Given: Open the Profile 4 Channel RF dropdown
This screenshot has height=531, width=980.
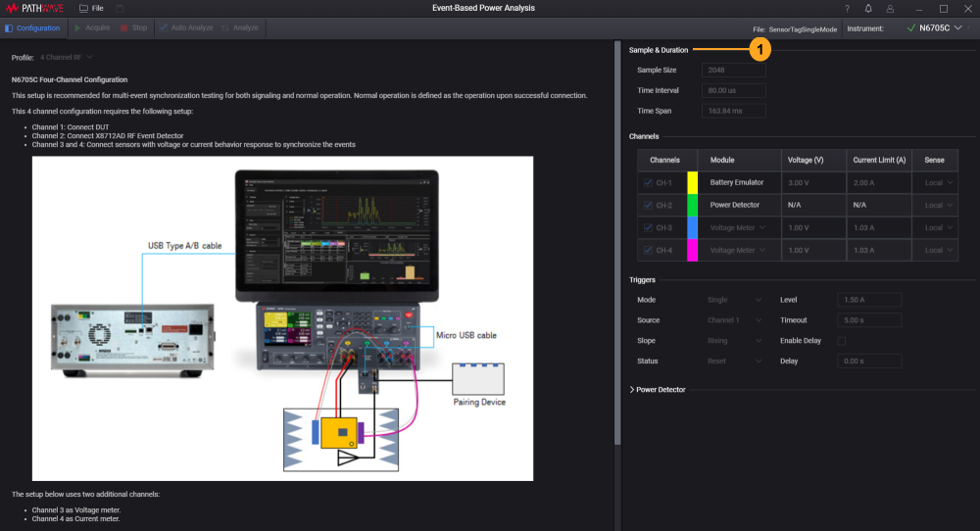Looking at the screenshot, I should [x=67, y=58].
